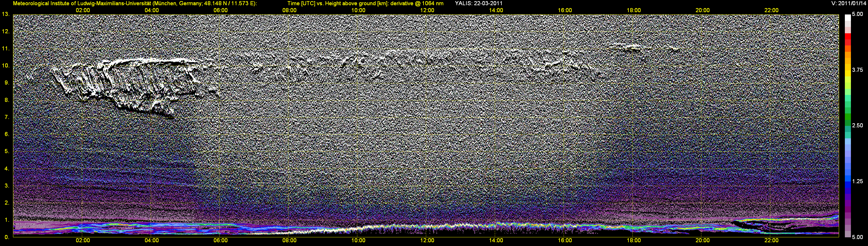The width and height of the screenshot is (868, 246).
Task: Click the 'YALIS: 22-03-2011' label
Action: [x=479, y=3]
